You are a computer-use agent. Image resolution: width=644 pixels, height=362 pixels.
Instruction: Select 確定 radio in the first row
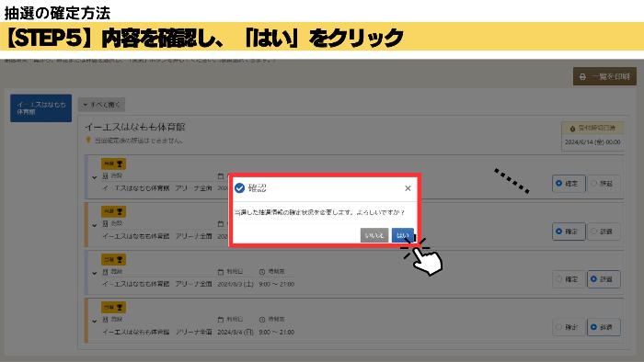[569, 184]
